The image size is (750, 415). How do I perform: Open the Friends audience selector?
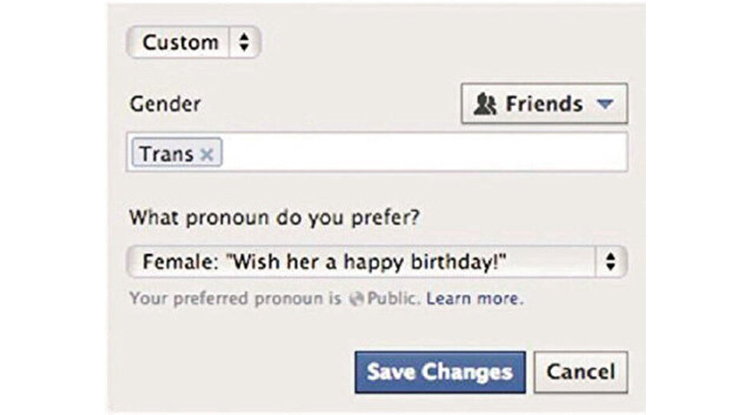pos(544,104)
